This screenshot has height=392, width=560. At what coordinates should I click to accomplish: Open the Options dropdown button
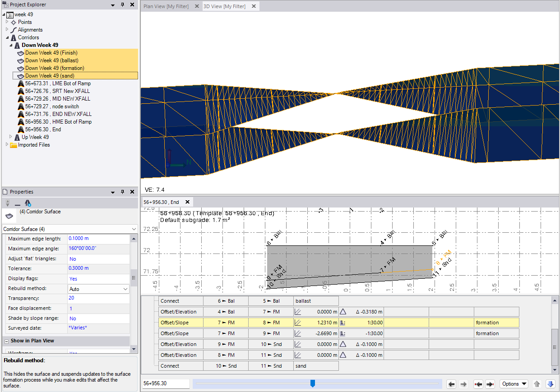pyautogui.click(x=514, y=384)
